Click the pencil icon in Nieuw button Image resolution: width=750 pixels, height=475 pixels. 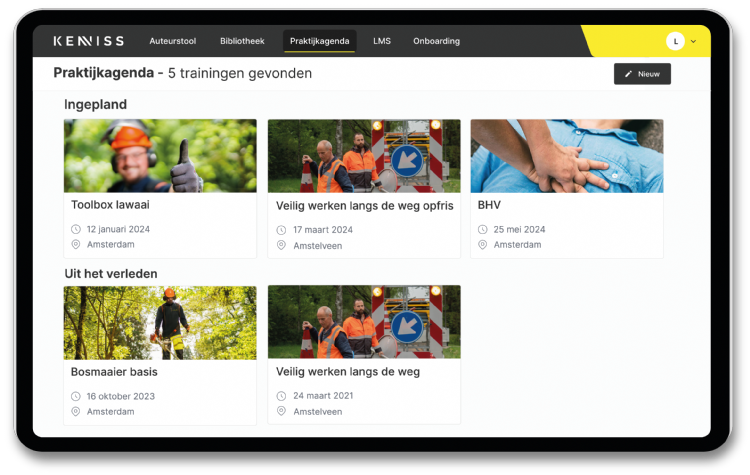pyautogui.click(x=629, y=74)
